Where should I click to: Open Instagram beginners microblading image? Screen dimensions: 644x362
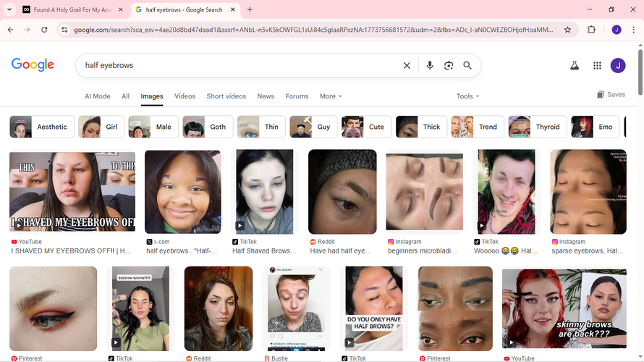point(424,191)
